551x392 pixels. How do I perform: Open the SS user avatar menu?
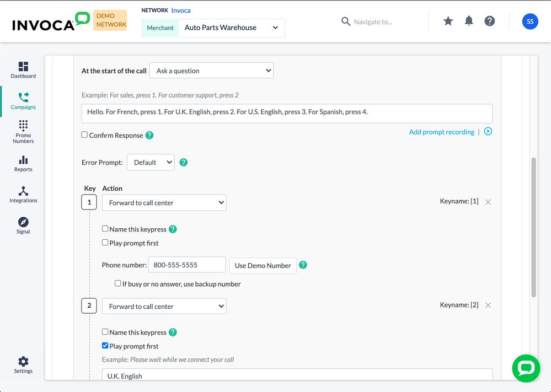click(529, 22)
